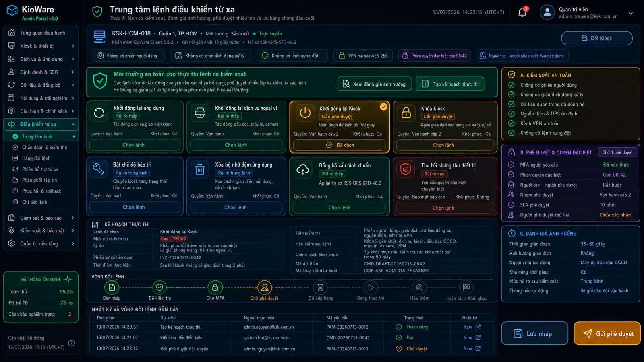Go to Hàng đợi lệnh submenu
The width and height of the screenshot is (644, 362).
coord(36,158)
